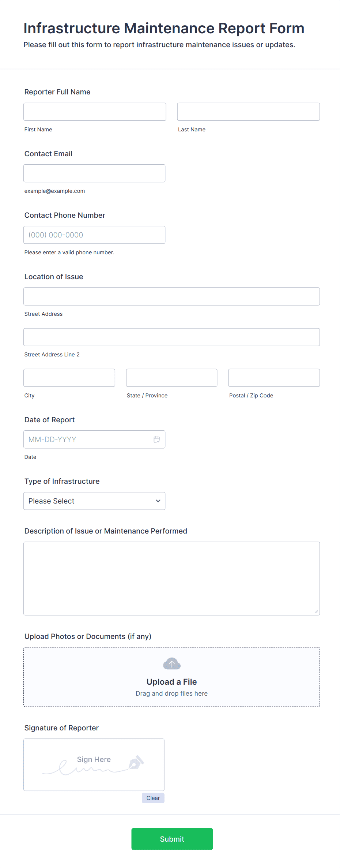Click the State / Province field

coord(171,378)
